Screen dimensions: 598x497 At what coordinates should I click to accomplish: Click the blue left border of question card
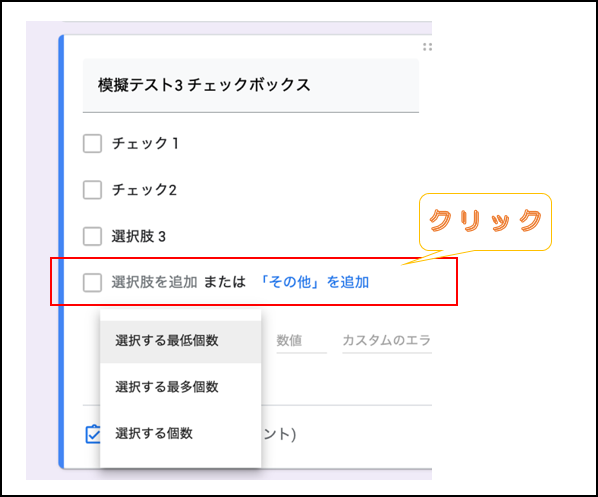coord(61,252)
